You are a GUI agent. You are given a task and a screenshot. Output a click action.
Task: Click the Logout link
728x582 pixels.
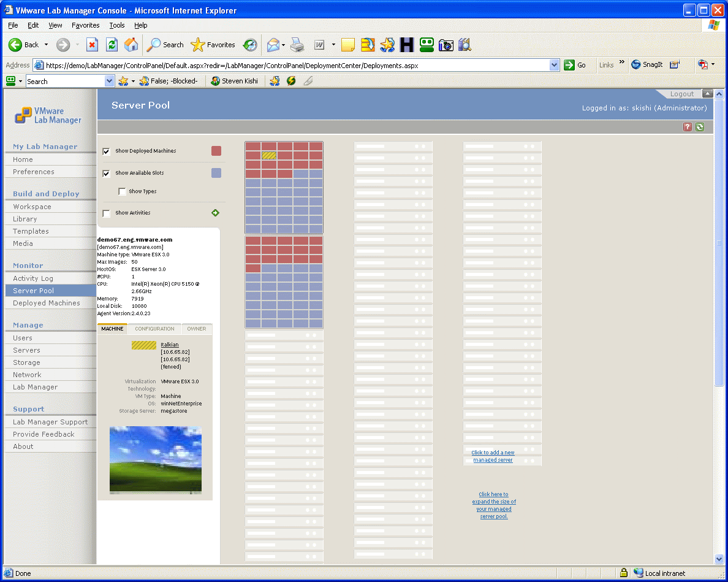coord(681,94)
